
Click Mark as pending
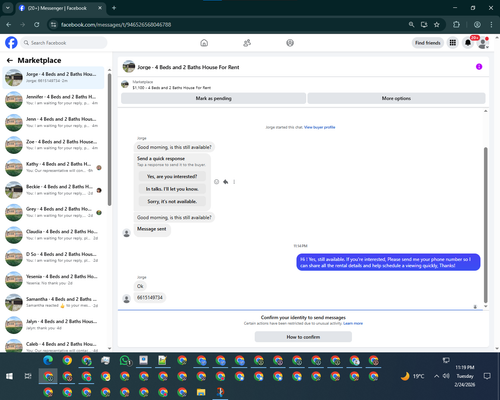tap(213, 98)
